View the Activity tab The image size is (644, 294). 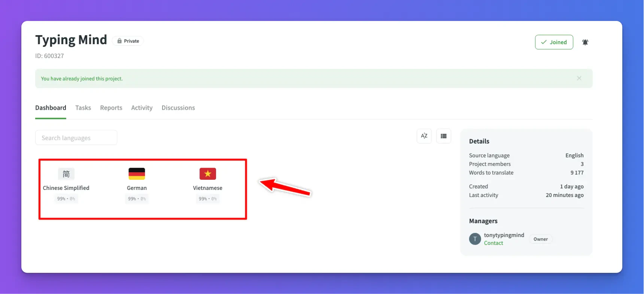coord(142,108)
